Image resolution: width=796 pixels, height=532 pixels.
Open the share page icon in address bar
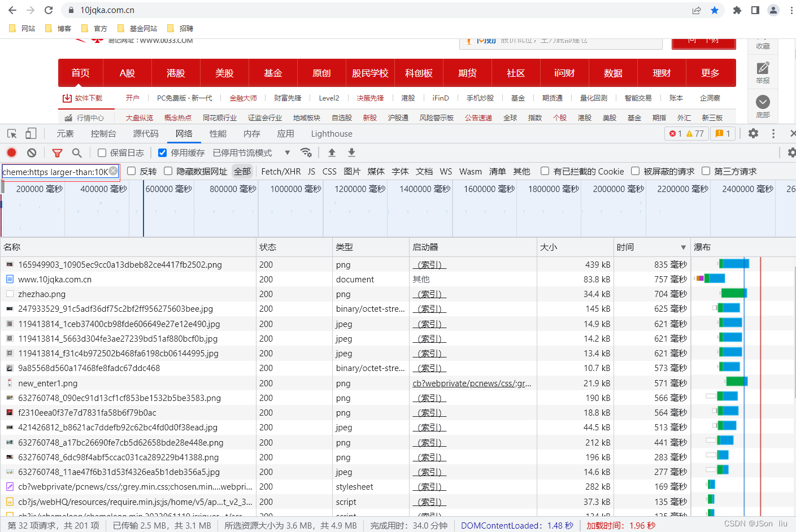coord(697,10)
